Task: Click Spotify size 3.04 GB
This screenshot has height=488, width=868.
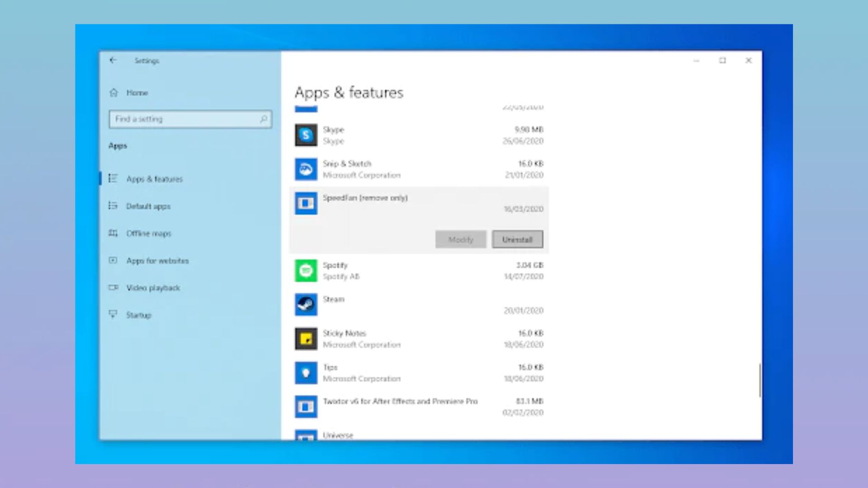Action: (x=529, y=265)
